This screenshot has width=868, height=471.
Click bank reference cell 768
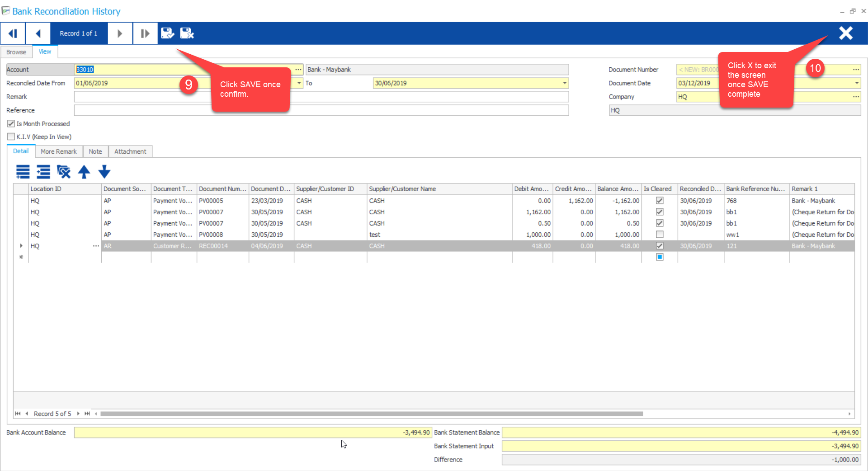click(757, 201)
